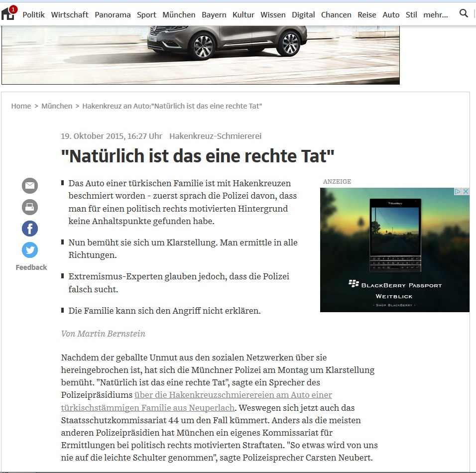The width and height of the screenshot is (476, 473).
Task: Click the BlackBerry Passport advertisement
Action: tap(395, 250)
